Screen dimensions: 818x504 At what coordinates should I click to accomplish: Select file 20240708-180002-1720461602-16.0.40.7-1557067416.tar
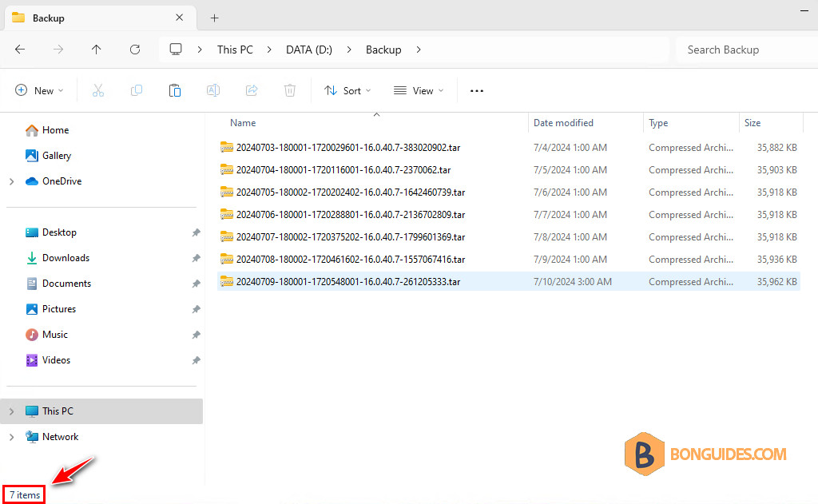pyautogui.click(x=509, y=260)
